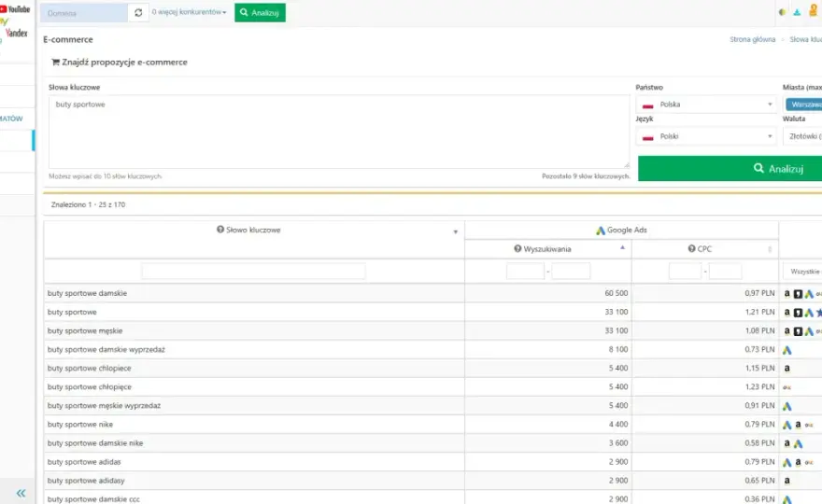The width and height of the screenshot is (822, 504).
Task: Click the large green Analizuj button
Action: tap(730, 168)
